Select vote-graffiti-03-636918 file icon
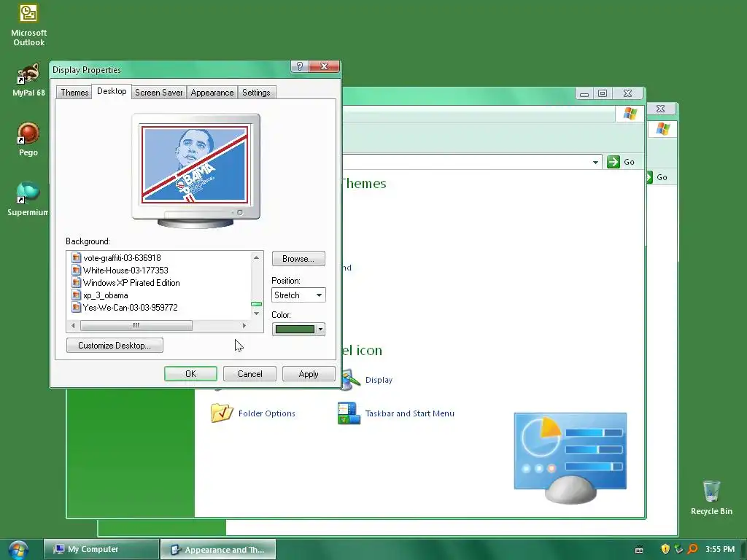Viewport: 747px width, 560px height. (x=76, y=257)
